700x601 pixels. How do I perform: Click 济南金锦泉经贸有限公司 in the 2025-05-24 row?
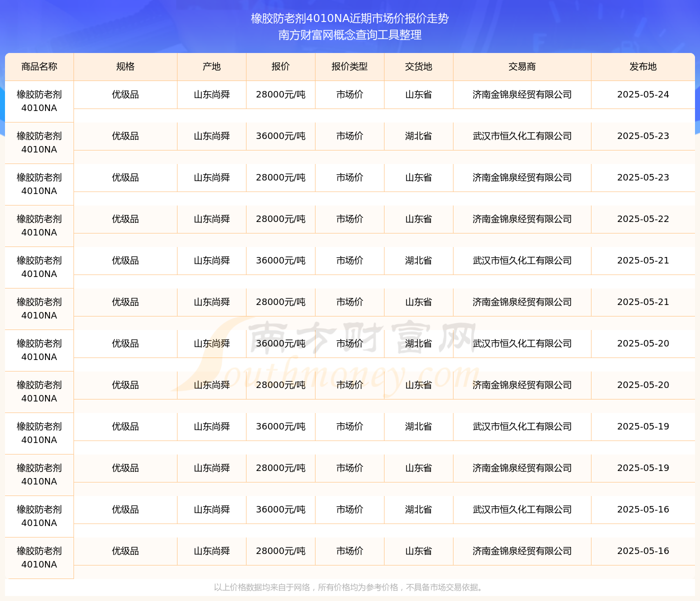click(x=522, y=94)
